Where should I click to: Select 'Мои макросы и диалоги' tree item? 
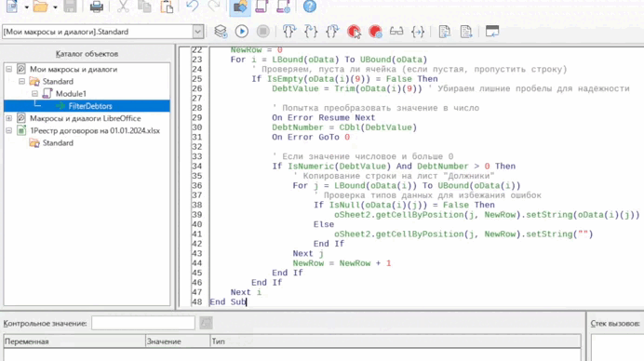point(74,69)
